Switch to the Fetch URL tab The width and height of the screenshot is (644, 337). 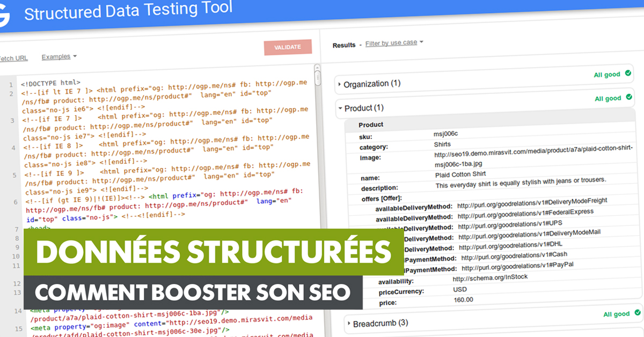click(13, 58)
